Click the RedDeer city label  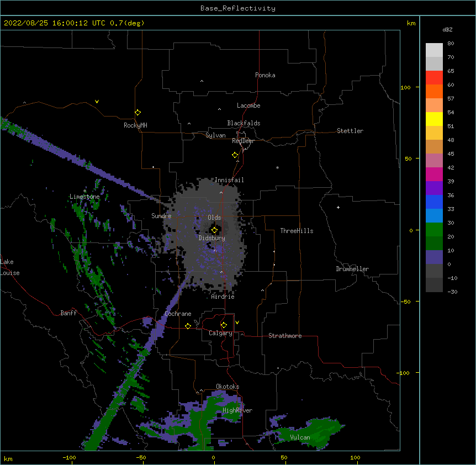point(243,141)
